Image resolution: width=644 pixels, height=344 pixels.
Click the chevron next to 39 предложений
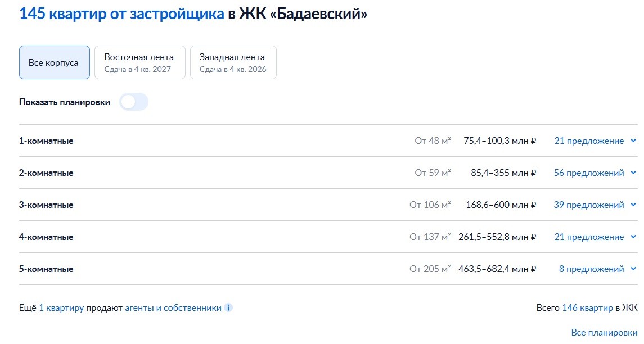point(633,205)
